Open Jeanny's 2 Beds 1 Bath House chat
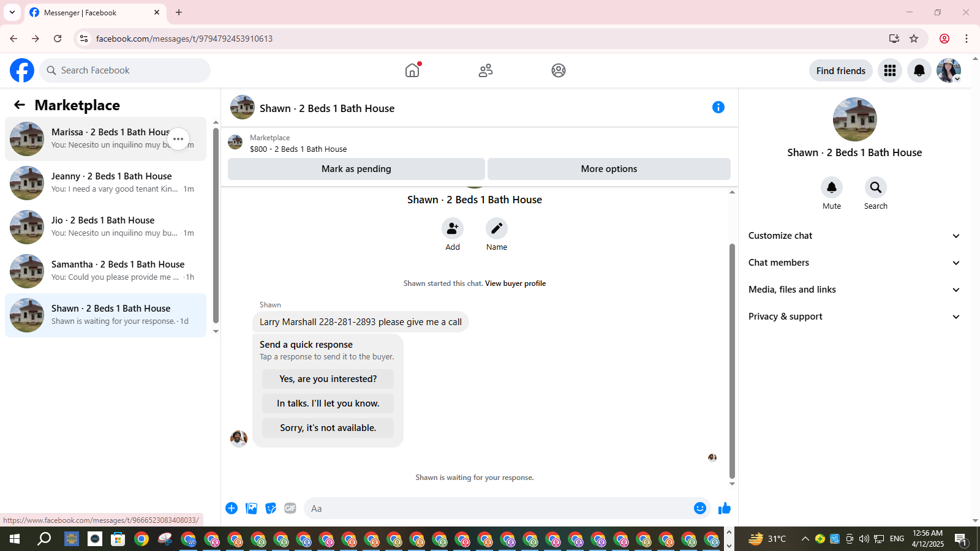980x551 pixels. click(105, 183)
